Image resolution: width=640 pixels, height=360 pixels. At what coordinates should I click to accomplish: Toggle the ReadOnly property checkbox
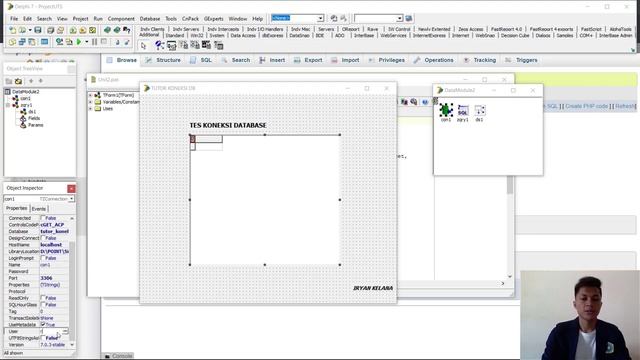(43, 298)
